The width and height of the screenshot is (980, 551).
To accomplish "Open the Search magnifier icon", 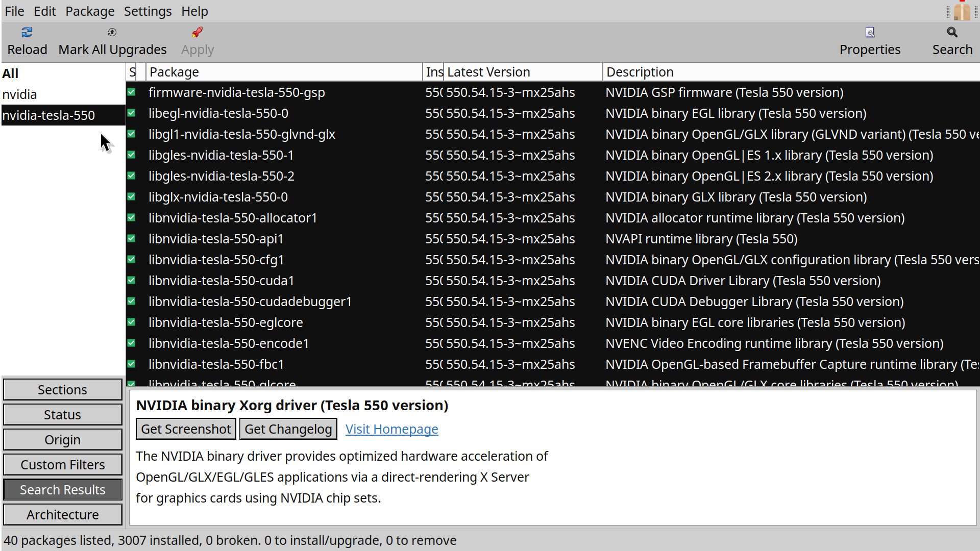I will point(952,33).
